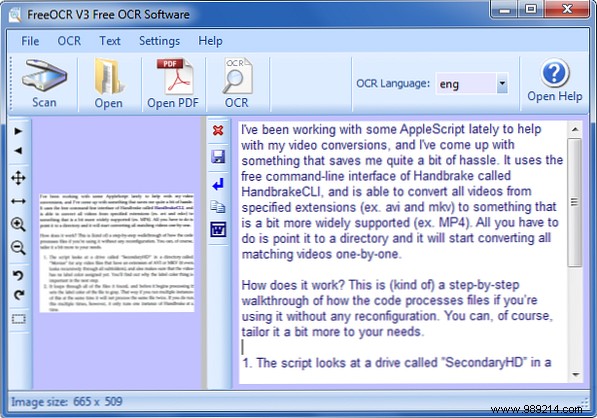Image resolution: width=597 pixels, height=418 pixels.
Task: Open Help via the question mark icon
Action: tap(555, 73)
